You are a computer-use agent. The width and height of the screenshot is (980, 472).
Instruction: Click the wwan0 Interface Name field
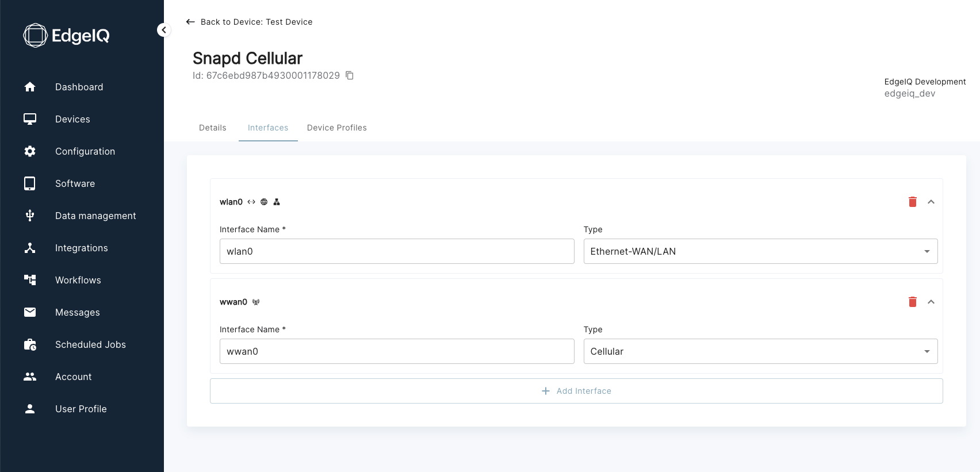[397, 351]
